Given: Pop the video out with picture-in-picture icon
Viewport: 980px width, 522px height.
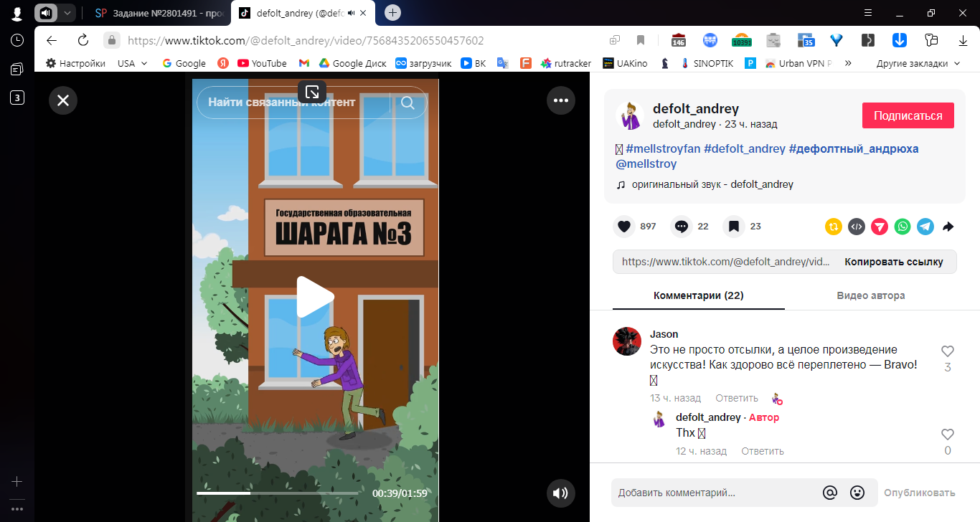Looking at the screenshot, I should pyautogui.click(x=312, y=92).
